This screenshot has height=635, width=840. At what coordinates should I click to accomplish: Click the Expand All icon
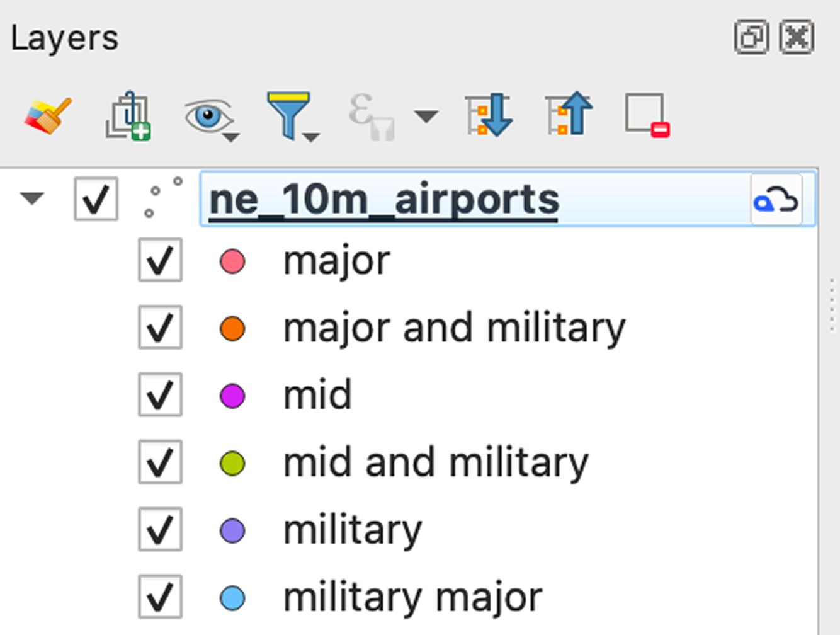click(x=489, y=116)
